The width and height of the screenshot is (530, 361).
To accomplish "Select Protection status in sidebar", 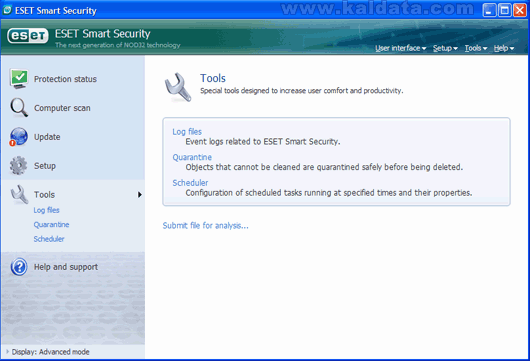I will click(x=65, y=79).
